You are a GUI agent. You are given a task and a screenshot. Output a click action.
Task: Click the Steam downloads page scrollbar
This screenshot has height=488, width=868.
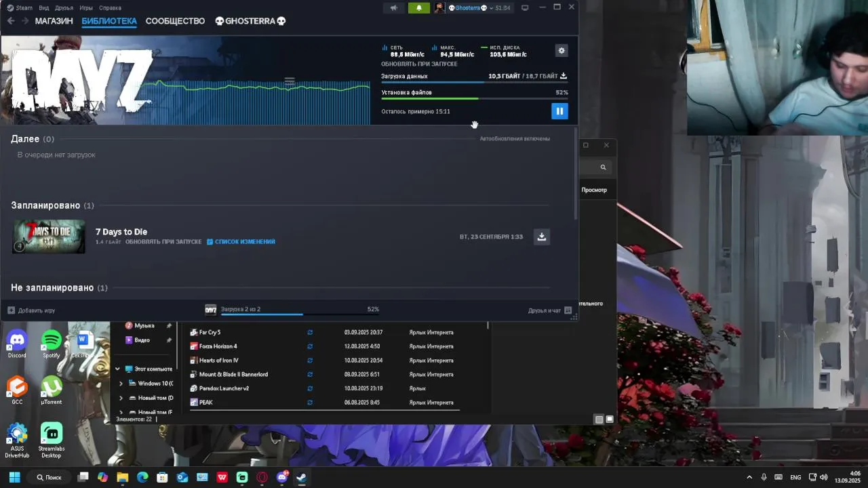(x=576, y=173)
